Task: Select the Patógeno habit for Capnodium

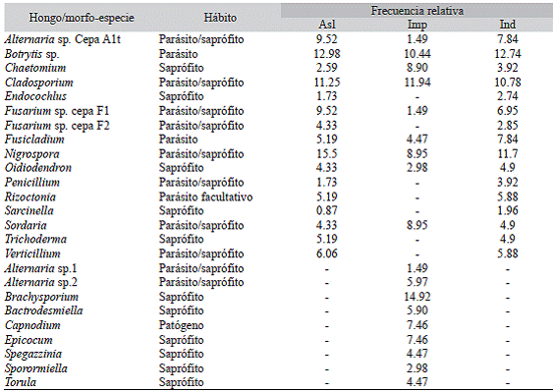Action: [x=181, y=325]
